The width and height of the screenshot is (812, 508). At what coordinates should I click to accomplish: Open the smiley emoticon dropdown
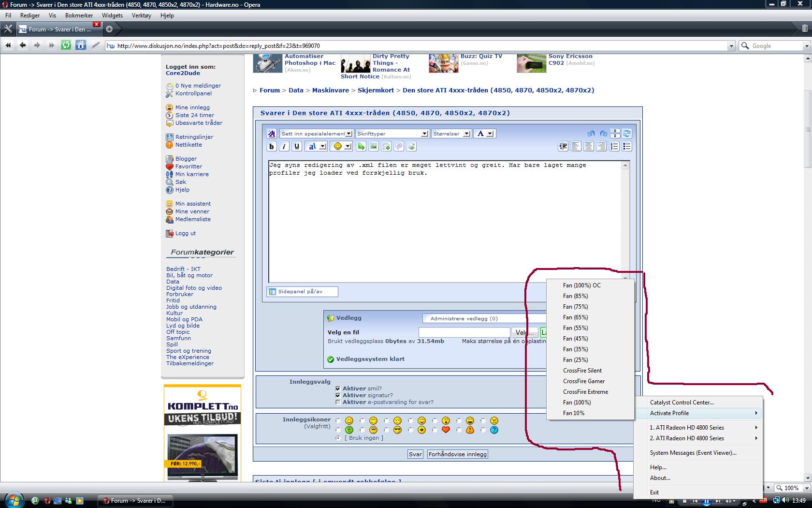(341, 147)
